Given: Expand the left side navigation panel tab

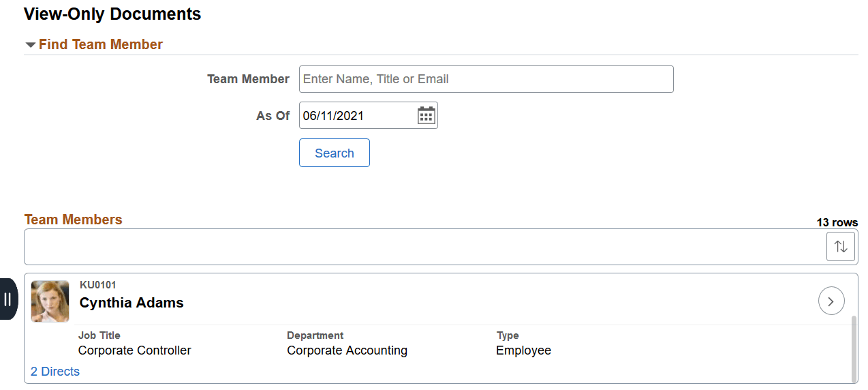Looking at the screenshot, I should pyautogui.click(x=8, y=299).
